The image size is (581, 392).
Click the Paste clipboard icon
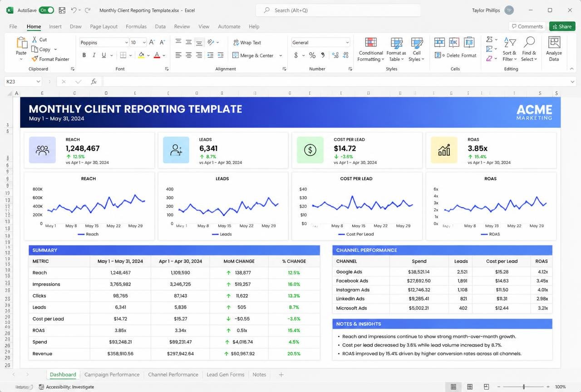(x=21, y=43)
